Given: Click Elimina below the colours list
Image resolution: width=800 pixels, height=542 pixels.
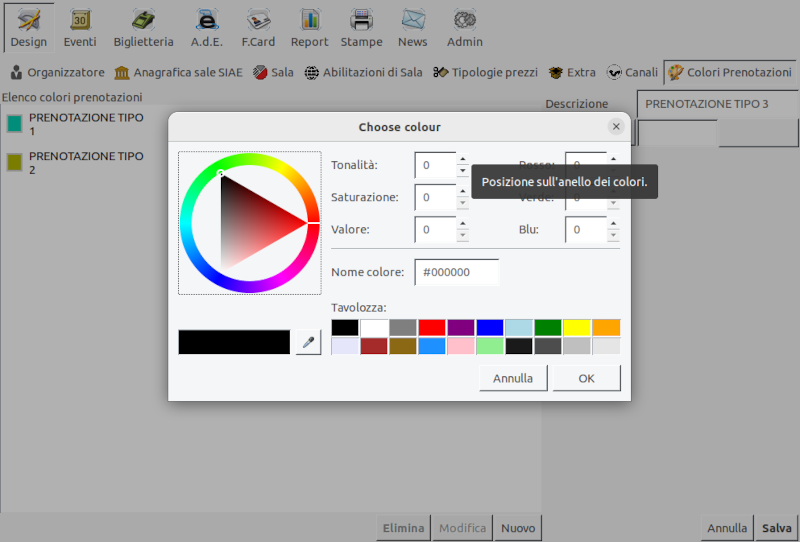Looking at the screenshot, I should coord(404,528).
